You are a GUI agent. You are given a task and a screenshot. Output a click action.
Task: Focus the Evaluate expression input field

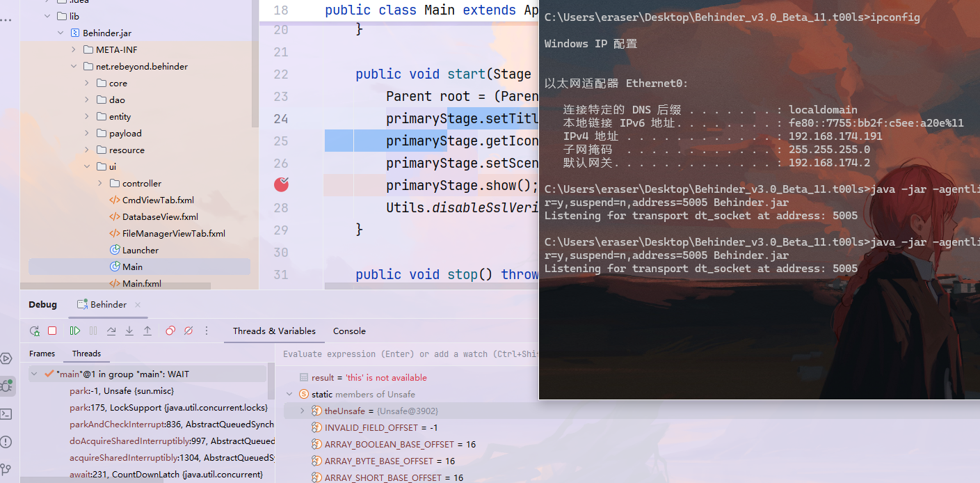point(409,354)
